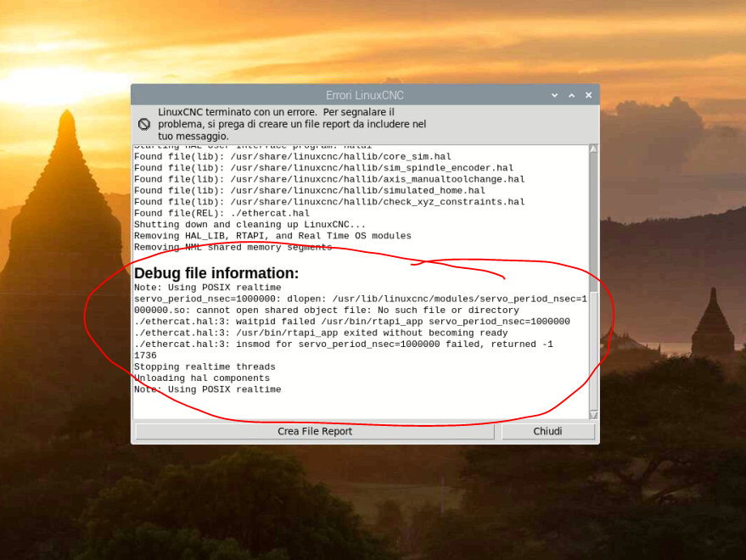Click line 'Shutting down and cleaning up LinuxCNC...'

(250, 225)
